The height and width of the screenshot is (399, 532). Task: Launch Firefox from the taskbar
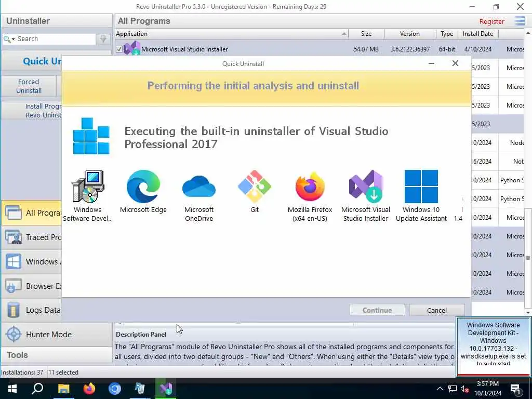[89, 389]
